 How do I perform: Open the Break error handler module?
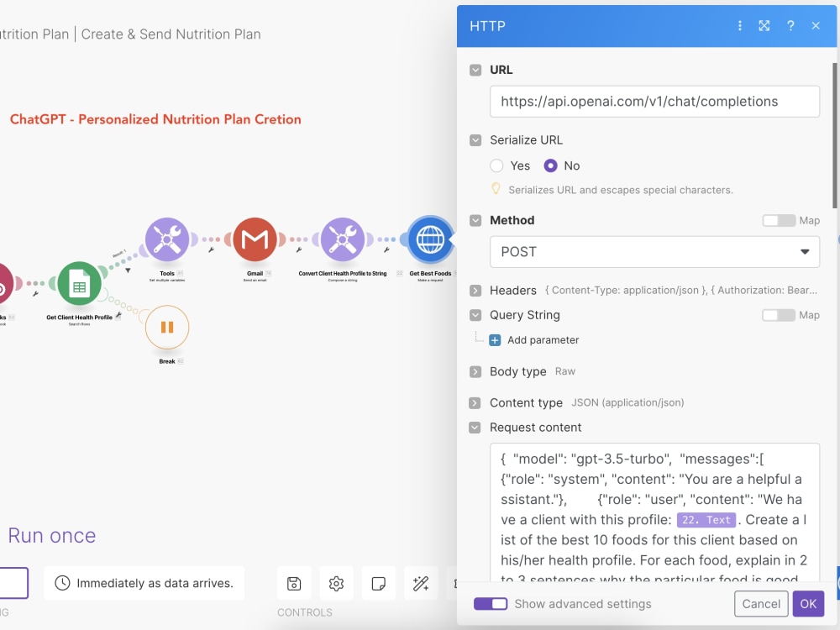click(167, 328)
